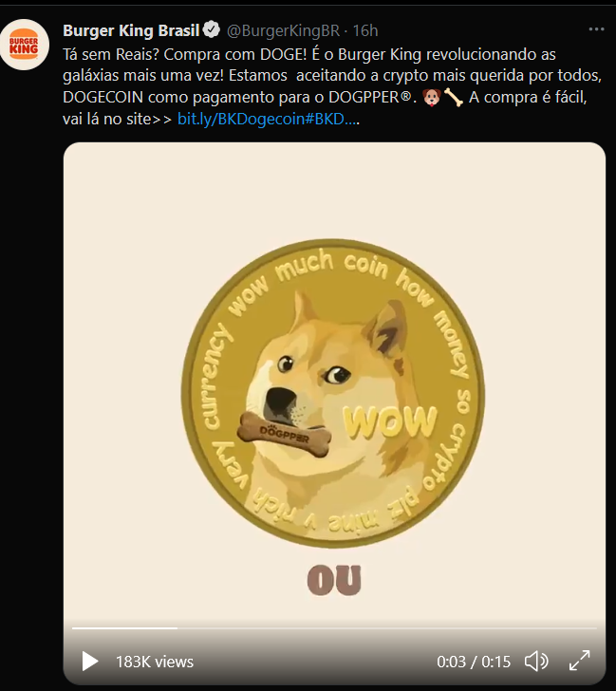This screenshot has height=691, width=616.
Task: Open the bit.ly/BKDogecoin link
Action: [269, 119]
